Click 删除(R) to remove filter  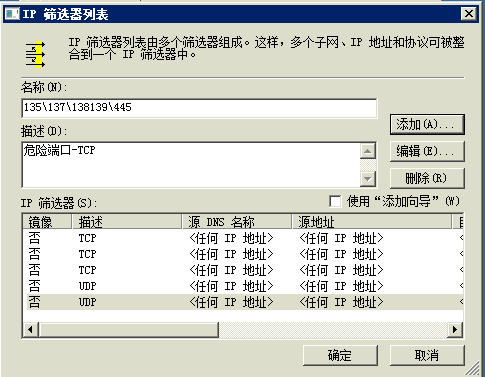click(x=427, y=178)
